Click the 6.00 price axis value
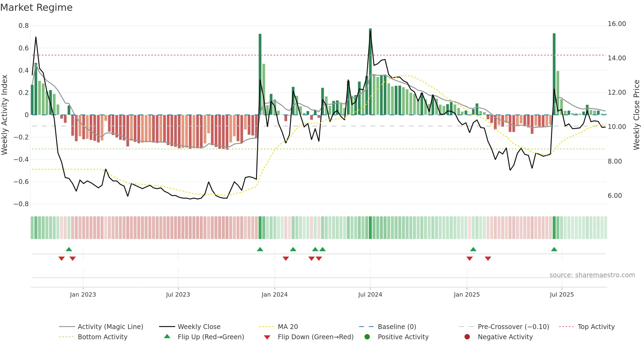This screenshot has height=362, width=644. pyautogui.click(x=615, y=196)
